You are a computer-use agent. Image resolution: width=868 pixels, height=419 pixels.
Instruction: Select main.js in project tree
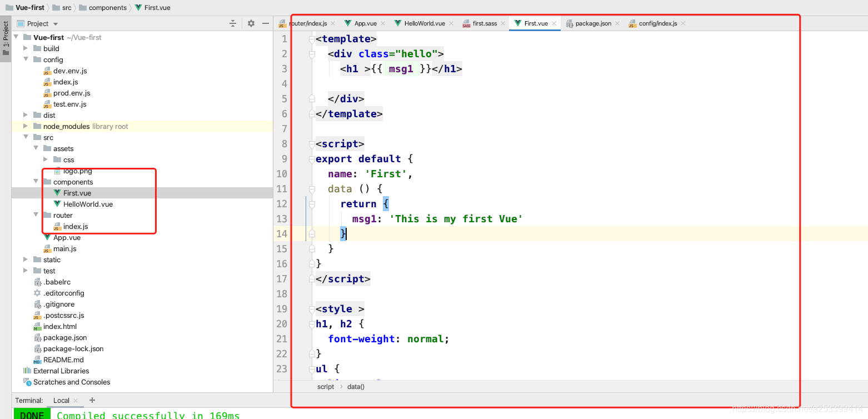click(x=65, y=248)
